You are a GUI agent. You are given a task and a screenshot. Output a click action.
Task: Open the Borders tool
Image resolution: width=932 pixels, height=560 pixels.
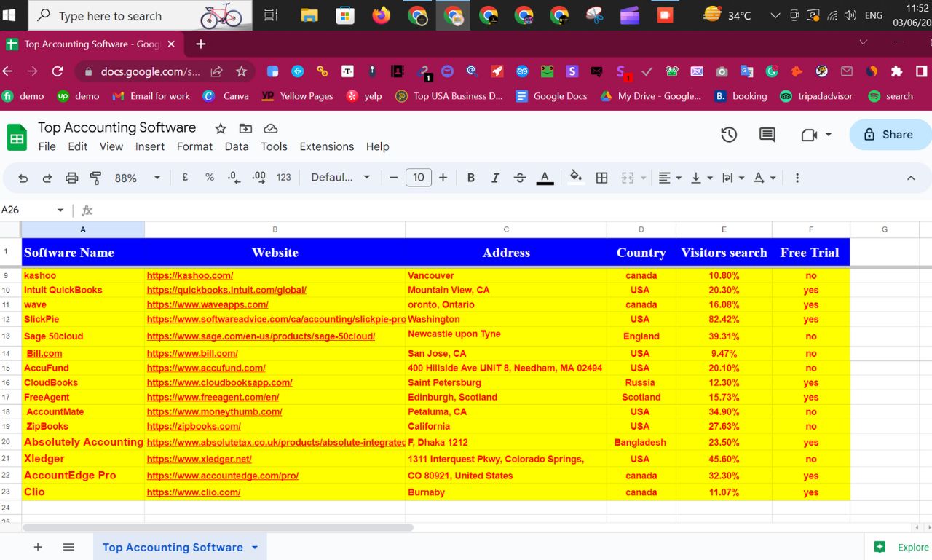(601, 177)
